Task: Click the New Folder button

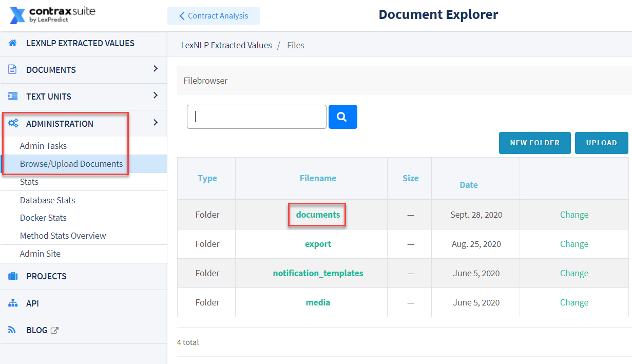Action: 534,143
